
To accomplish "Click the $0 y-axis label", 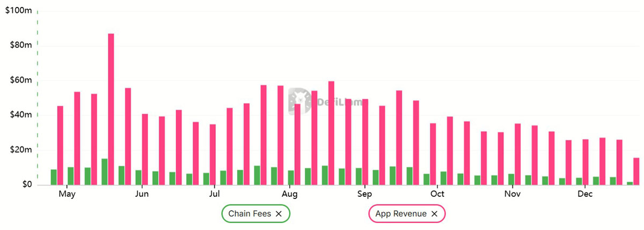I will (x=26, y=185).
